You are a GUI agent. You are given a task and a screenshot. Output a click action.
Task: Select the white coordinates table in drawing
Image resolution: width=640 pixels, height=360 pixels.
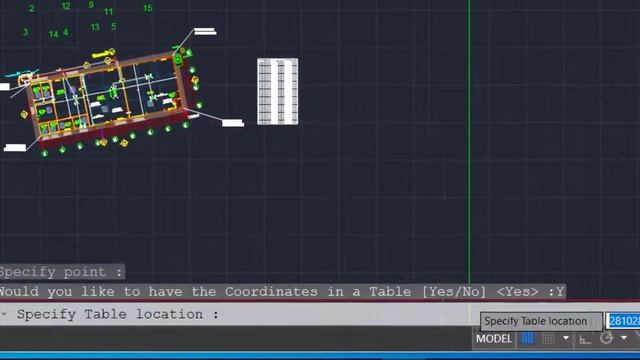click(x=278, y=91)
